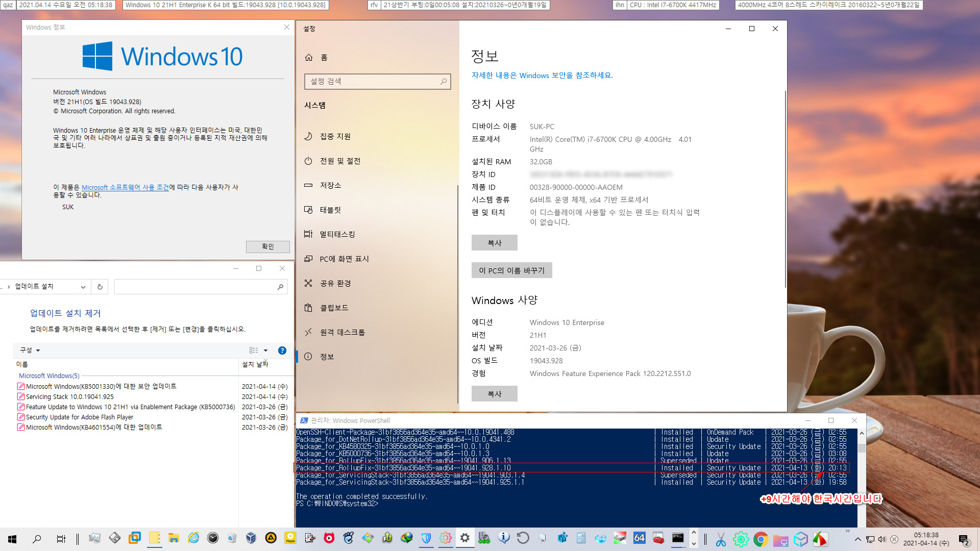
Task: Open the Calculator taskbar icon
Action: tap(581, 538)
